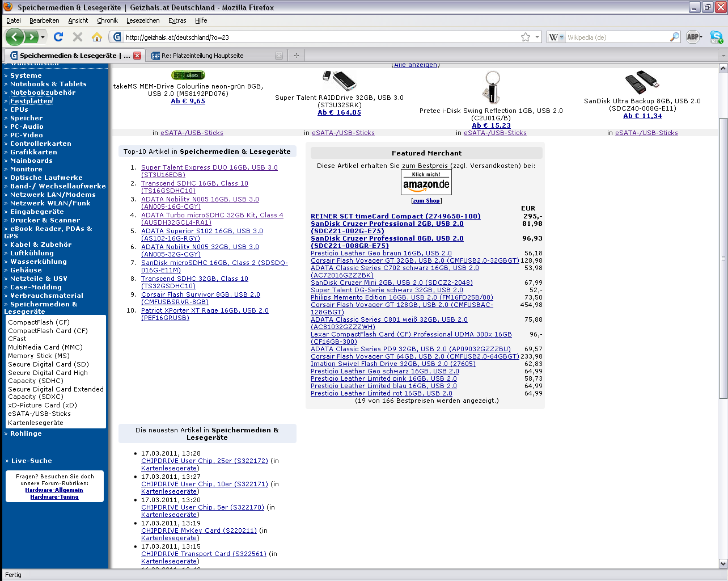Bookmark page with the star icon
The image size is (728, 581).
tap(526, 37)
